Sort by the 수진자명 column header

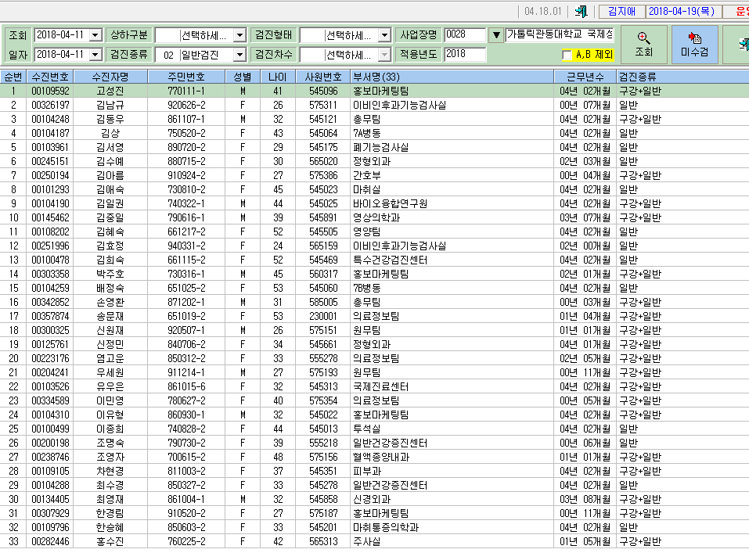coord(110,77)
